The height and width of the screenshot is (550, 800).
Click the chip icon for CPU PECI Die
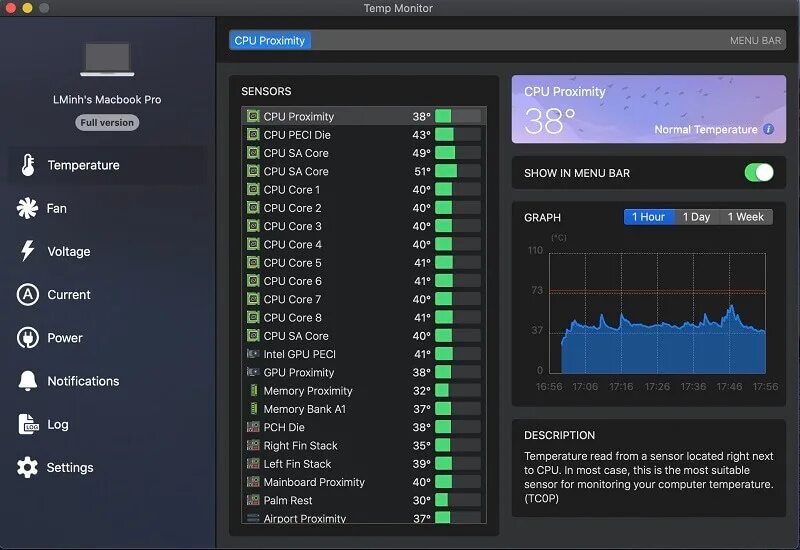[x=253, y=134]
